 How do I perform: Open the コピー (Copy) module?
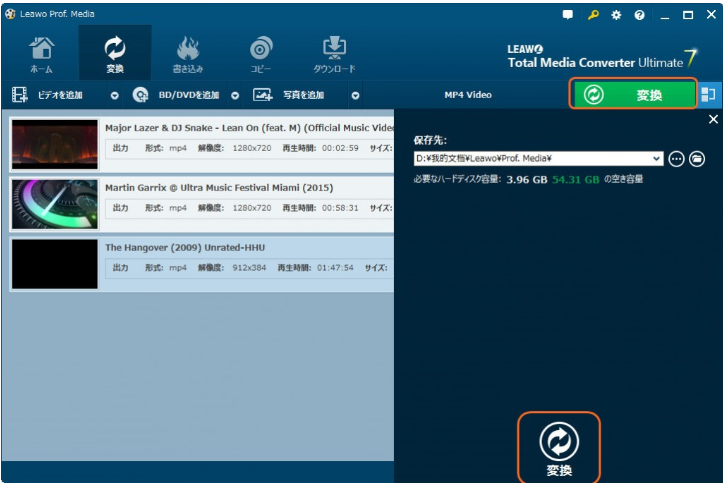[x=261, y=54]
